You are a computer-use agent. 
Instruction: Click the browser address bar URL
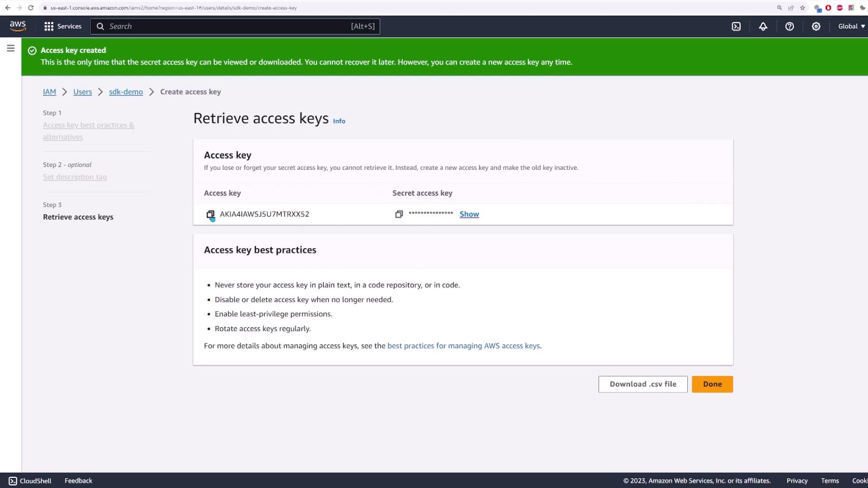(x=174, y=8)
